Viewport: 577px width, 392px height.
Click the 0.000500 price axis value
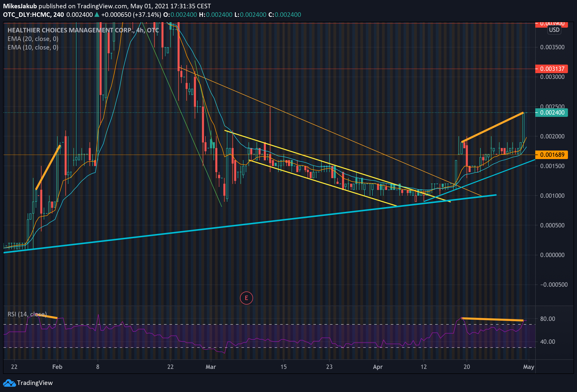tap(552, 225)
